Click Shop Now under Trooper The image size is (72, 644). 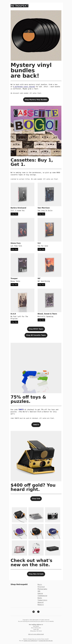14,285
